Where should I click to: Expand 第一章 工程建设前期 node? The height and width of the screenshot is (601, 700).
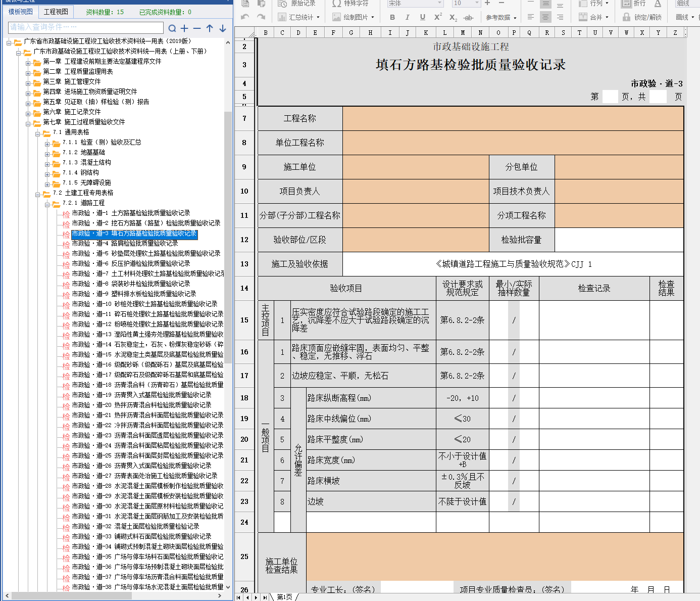tap(28, 63)
